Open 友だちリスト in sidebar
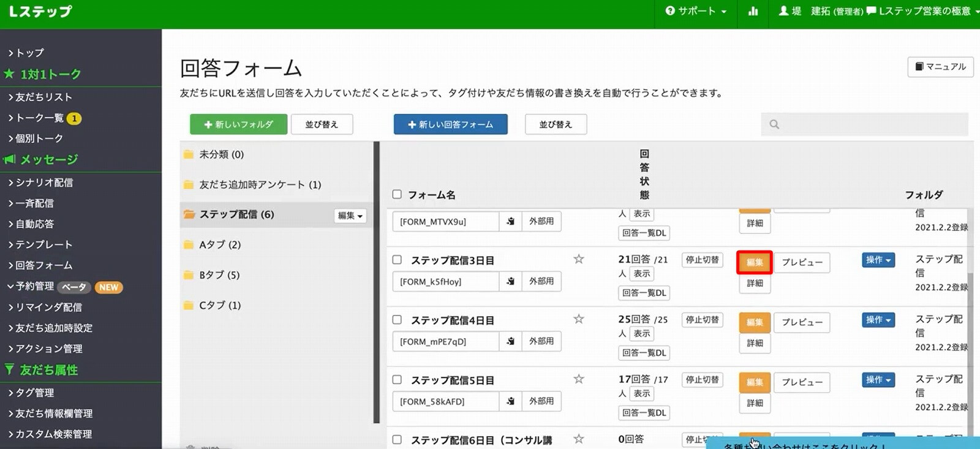Screen dimensions: 980x449 [40, 97]
